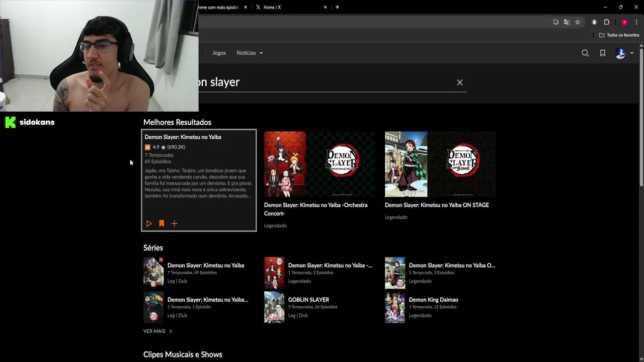Open Kimetsu no Yaiba ON STAGE thumbnail
644x362 pixels.
tap(440, 164)
